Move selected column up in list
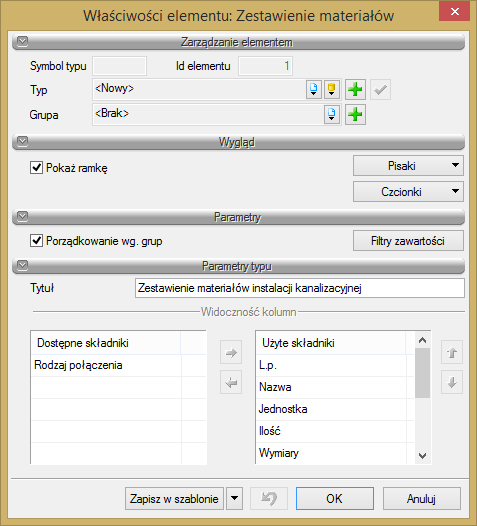This screenshot has width=477, height=526. coord(452,353)
